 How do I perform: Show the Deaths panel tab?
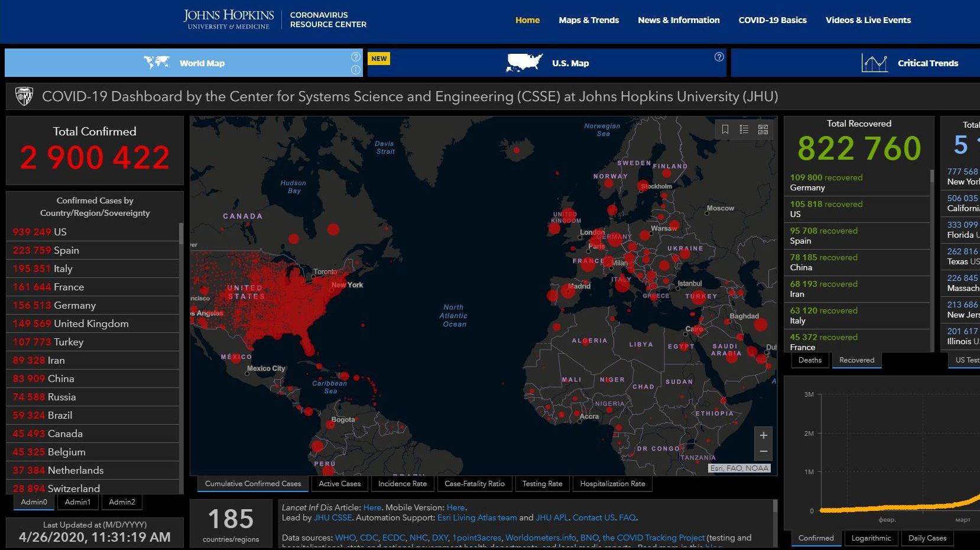[x=810, y=360]
